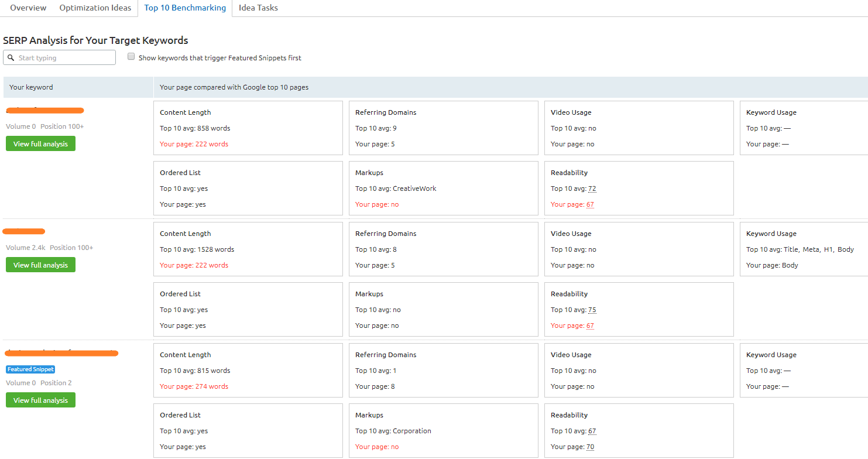The height and width of the screenshot is (459, 868).
Task: Select the Content Length card showing 1528 words
Action: pos(248,249)
